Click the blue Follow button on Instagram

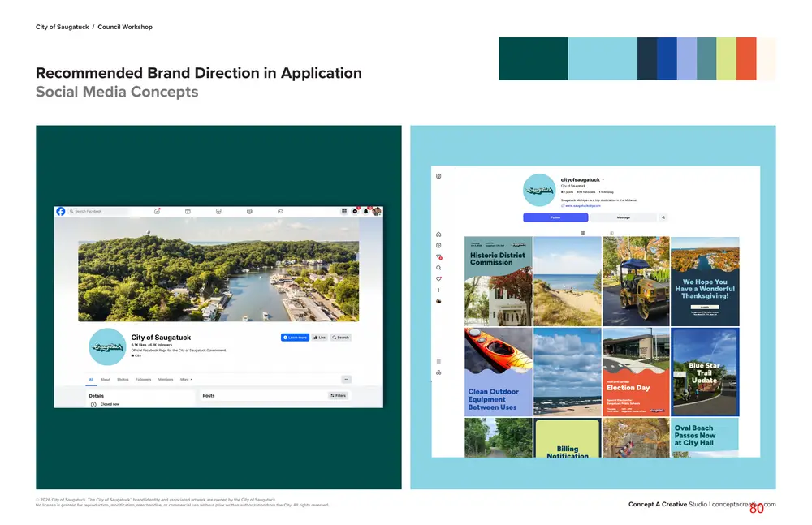(x=555, y=217)
